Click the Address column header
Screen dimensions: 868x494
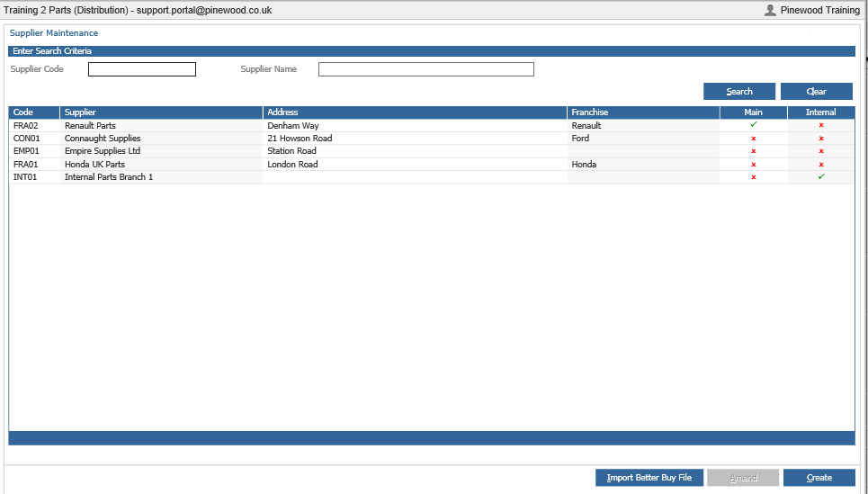pyautogui.click(x=415, y=112)
